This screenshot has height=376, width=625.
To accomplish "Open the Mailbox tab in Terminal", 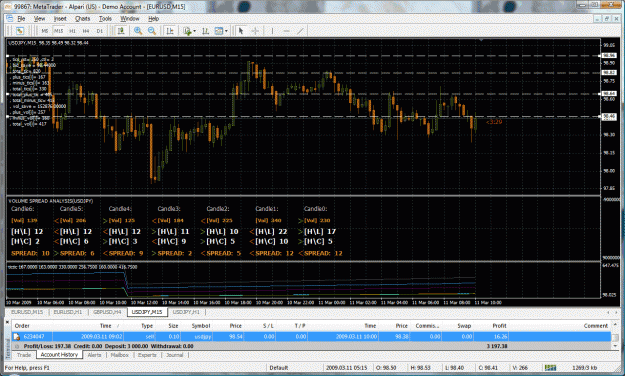I will [120, 355].
